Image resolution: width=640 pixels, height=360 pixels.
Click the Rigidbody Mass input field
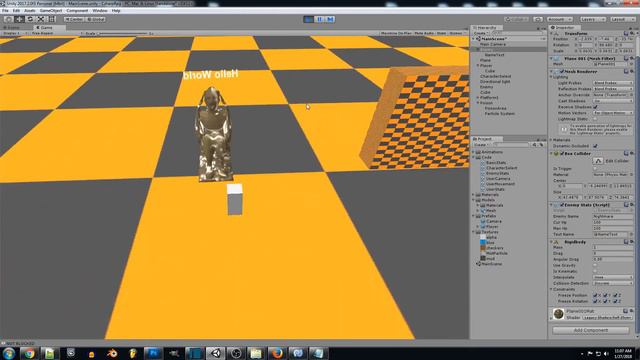(612, 247)
